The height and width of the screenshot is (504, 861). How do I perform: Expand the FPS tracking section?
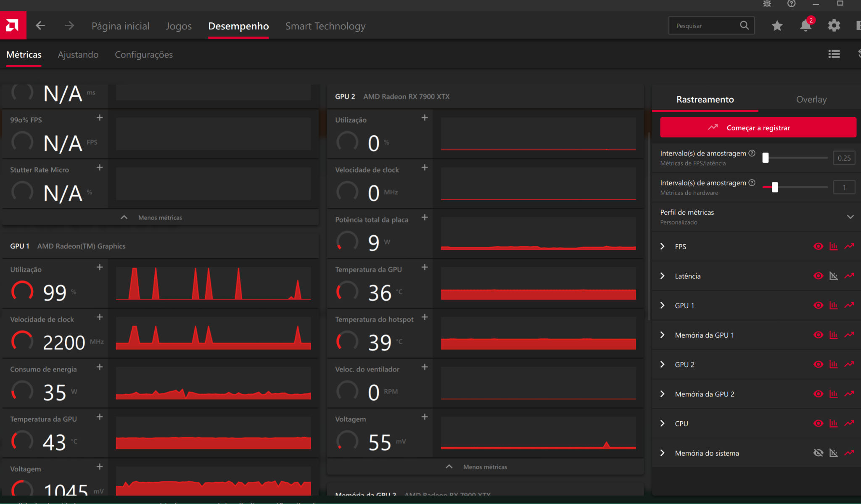pos(663,246)
